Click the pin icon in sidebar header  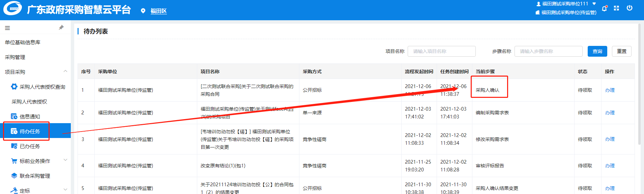pos(61,28)
